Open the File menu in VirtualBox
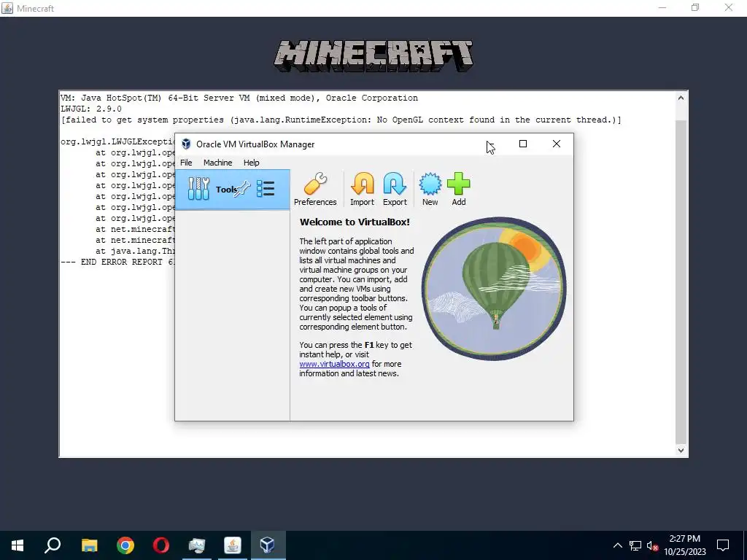747x560 pixels. 186,163
